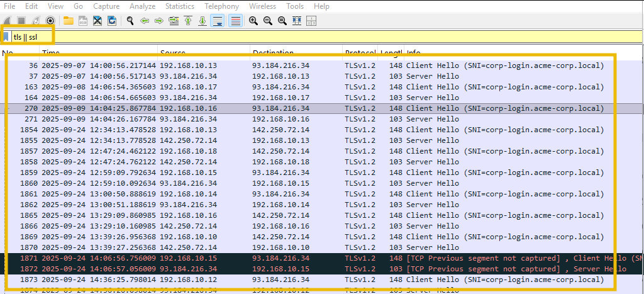The width and height of the screenshot is (644, 294).
Task: Open the Go menu
Action: click(78, 6)
